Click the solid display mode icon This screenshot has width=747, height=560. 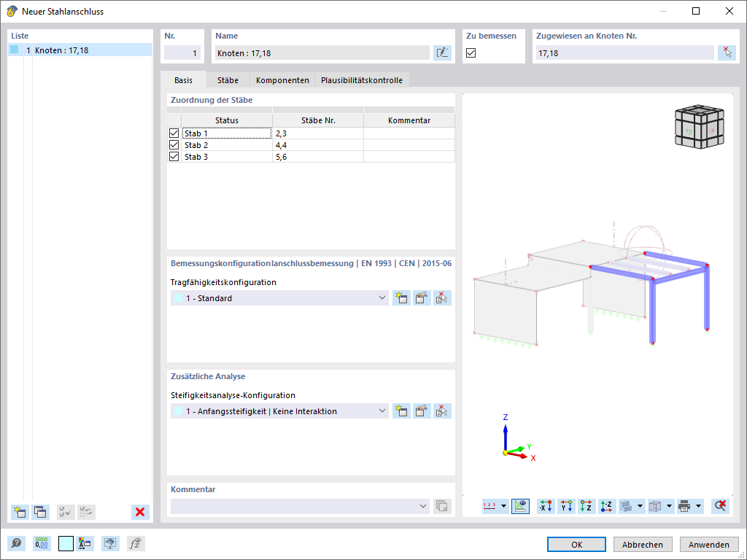tap(626, 506)
